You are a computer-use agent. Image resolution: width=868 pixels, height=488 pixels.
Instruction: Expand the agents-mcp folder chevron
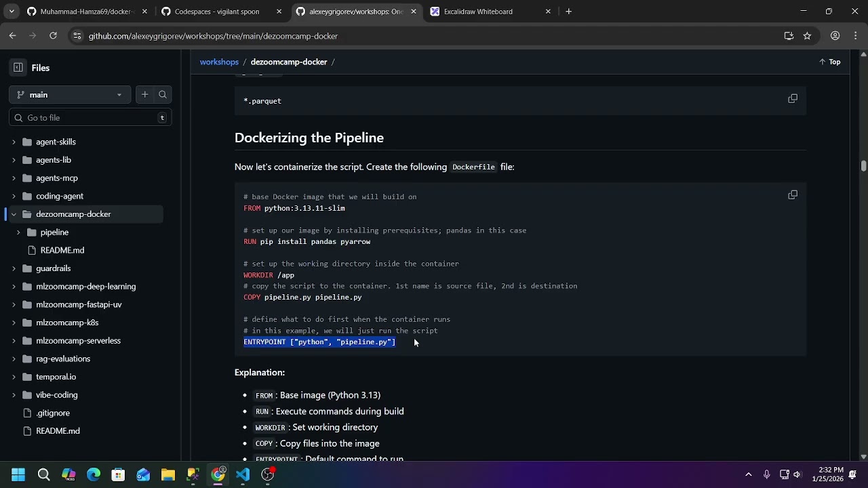(14, 178)
